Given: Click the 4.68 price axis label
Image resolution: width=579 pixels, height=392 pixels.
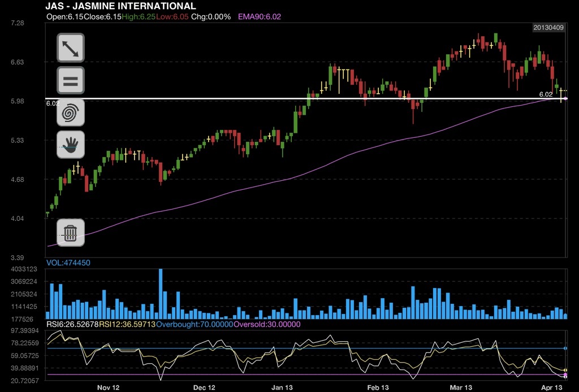Looking at the screenshot, I should coord(18,180).
